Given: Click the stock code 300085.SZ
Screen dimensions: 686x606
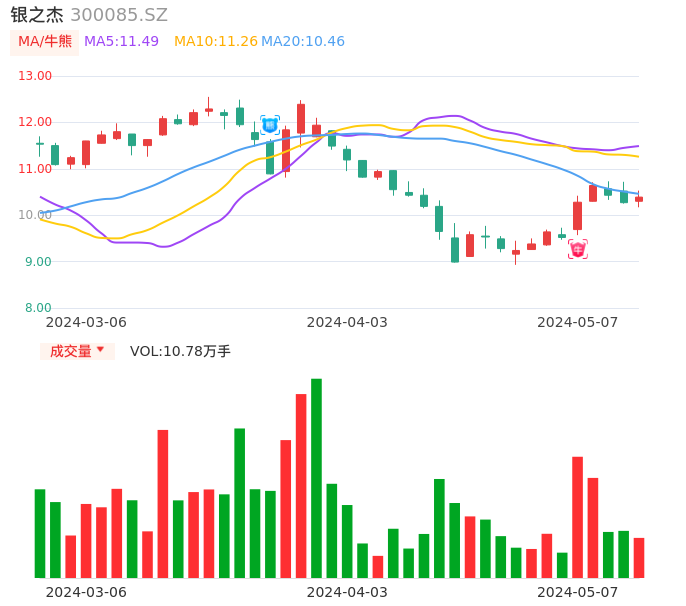Looking at the screenshot, I should pyautogui.click(x=119, y=15).
